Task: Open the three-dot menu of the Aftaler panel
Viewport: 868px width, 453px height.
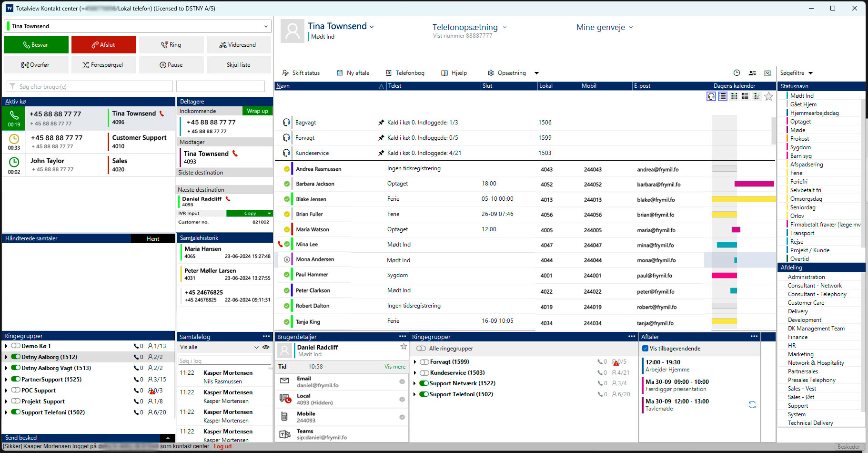Action: [754, 336]
